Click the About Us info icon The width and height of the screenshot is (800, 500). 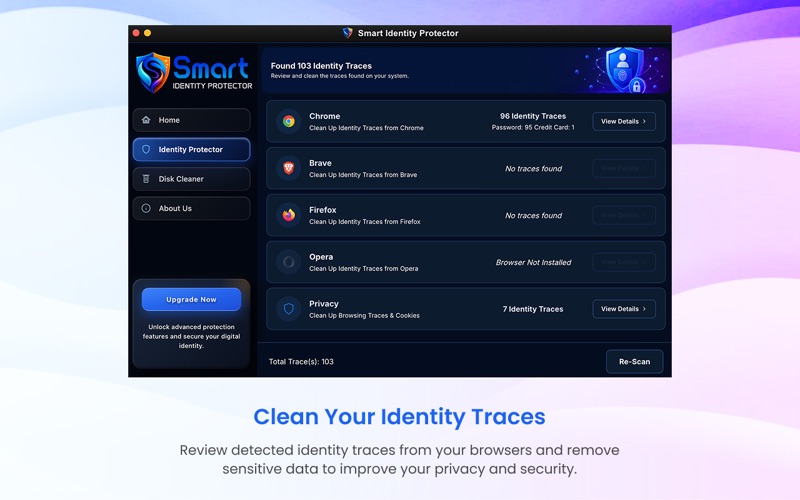pyautogui.click(x=146, y=208)
